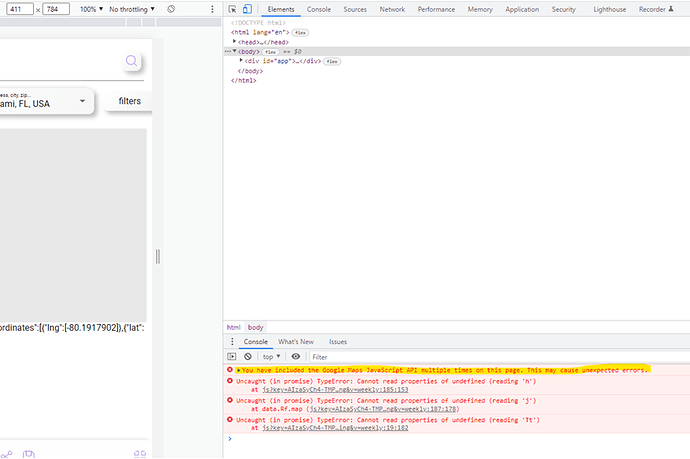This screenshot has width=690, height=459.
Task: Click the viewport height field 784
Action: coord(56,9)
